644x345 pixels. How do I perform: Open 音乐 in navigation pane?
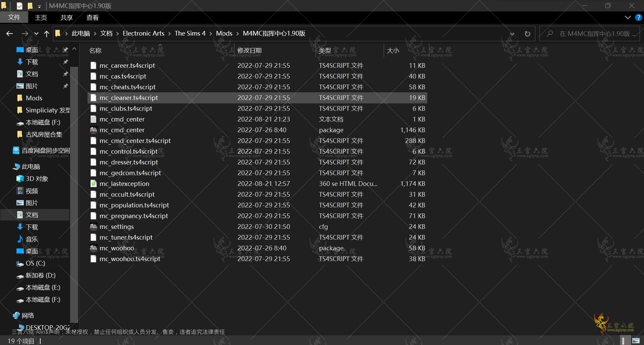pos(32,239)
